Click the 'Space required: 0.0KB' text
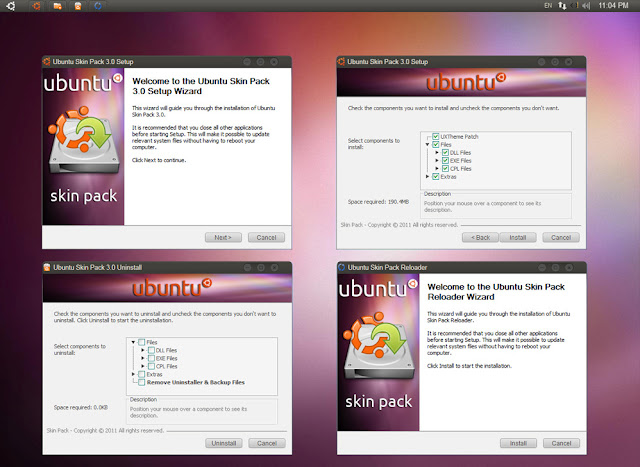The height and width of the screenshot is (467, 640). pos(81,407)
